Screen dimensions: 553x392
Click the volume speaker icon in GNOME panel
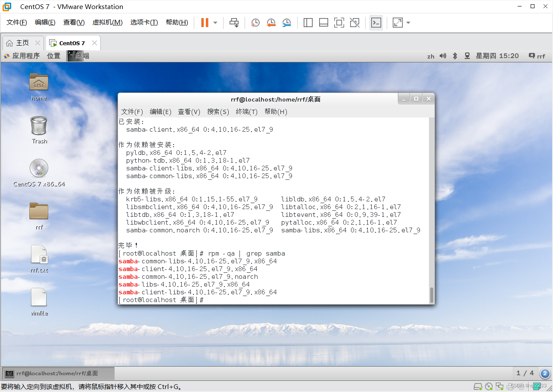(443, 56)
